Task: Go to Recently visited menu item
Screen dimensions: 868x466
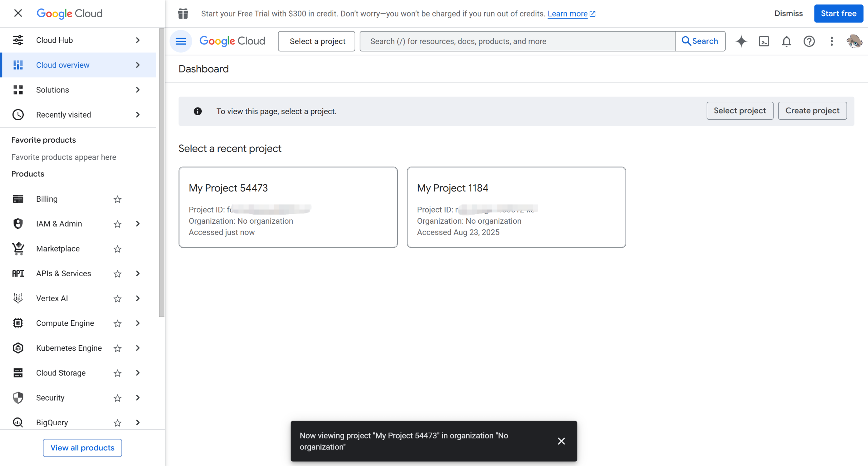Action: pos(63,115)
